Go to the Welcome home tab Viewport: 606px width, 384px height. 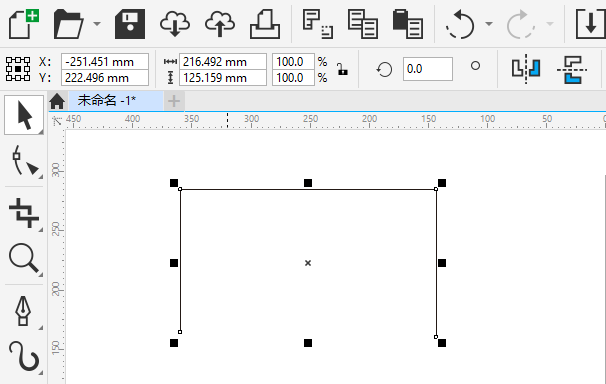(57, 102)
